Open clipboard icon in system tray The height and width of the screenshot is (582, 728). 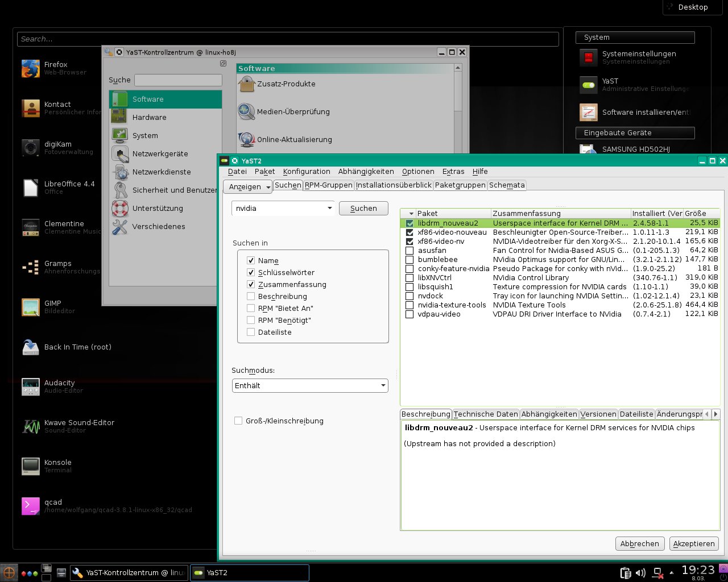625,572
